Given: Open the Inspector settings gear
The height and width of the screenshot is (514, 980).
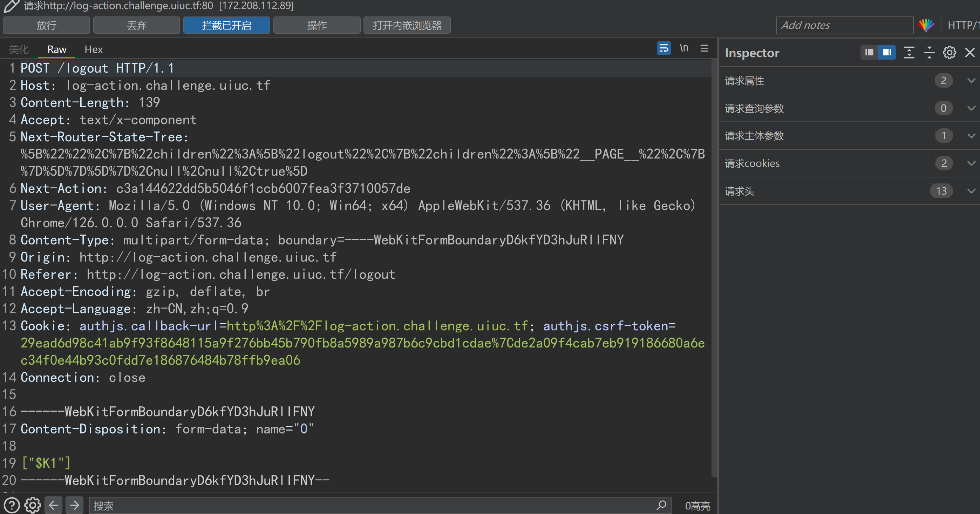Looking at the screenshot, I should (949, 53).
